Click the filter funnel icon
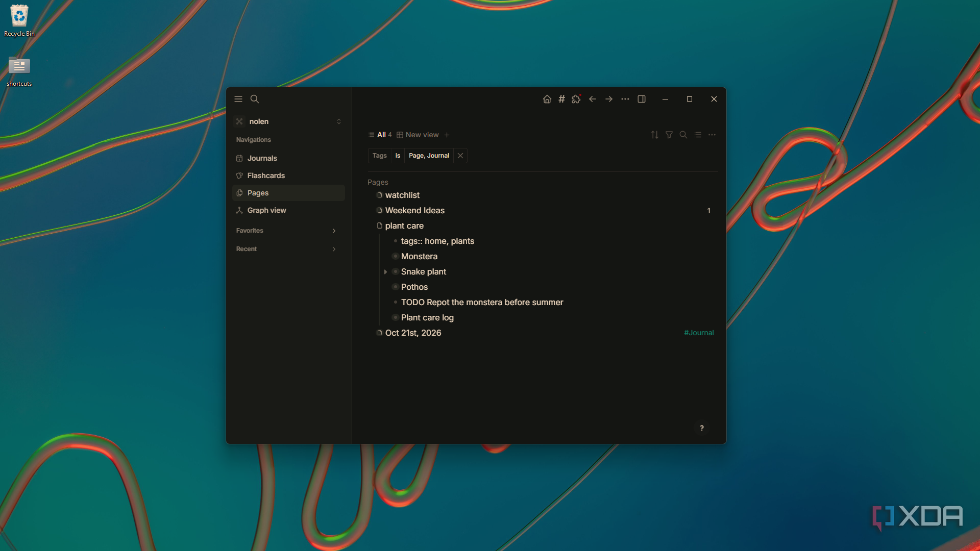 tap(669, 135)
